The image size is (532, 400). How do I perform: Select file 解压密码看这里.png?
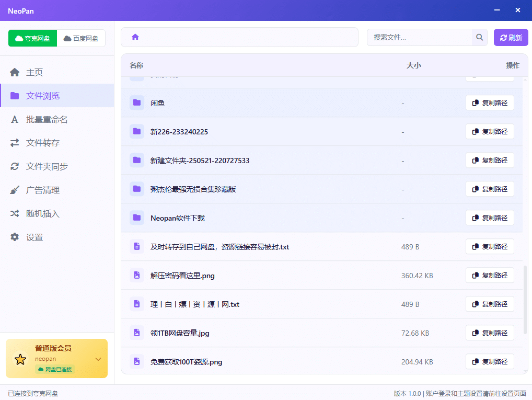point(182,276)
